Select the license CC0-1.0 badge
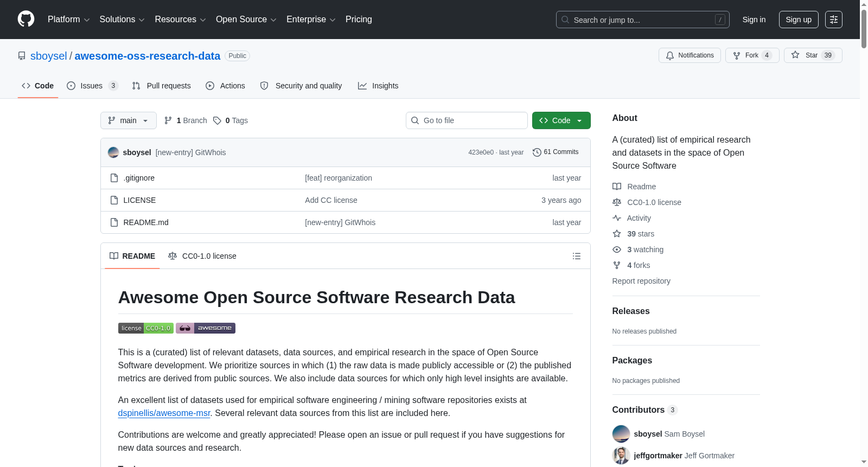This screenshot has height=467, width=868. (x=146, y=328)
